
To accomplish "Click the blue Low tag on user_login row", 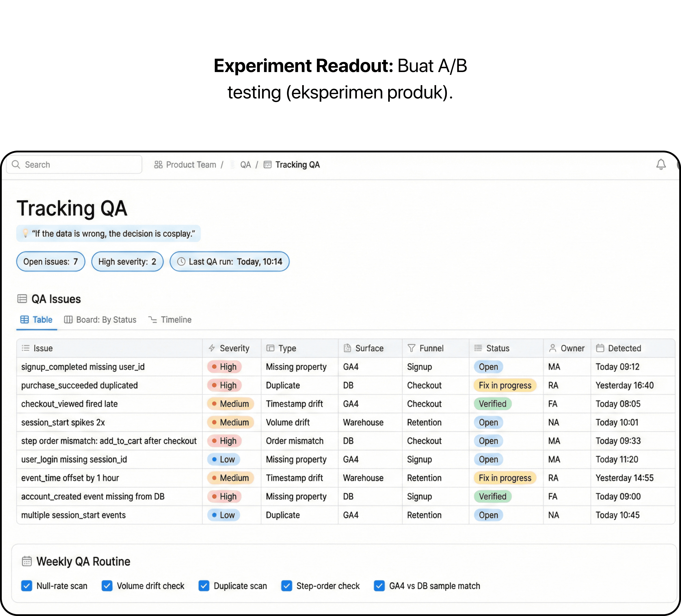I will point(223,459).
